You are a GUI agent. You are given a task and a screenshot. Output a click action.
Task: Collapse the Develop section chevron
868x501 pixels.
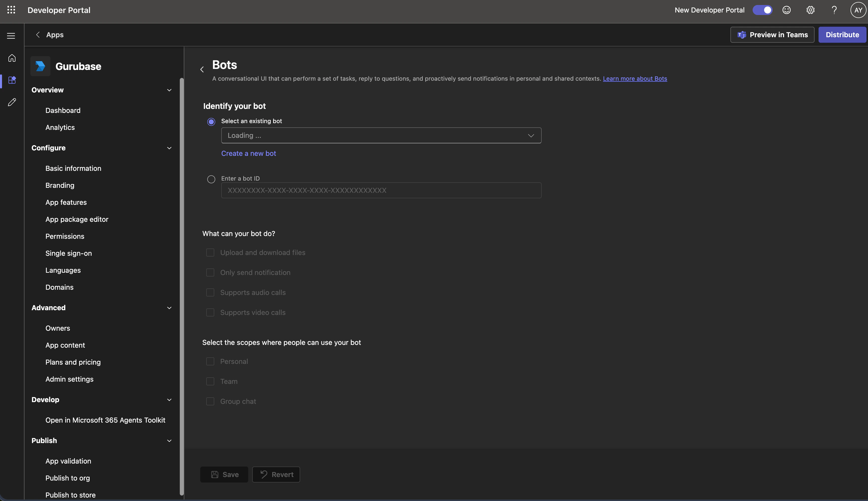tap(169, 400)
